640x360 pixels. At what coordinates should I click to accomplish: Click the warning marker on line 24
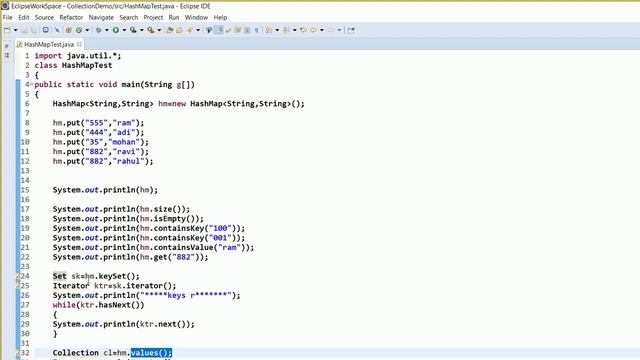(18, 276)
